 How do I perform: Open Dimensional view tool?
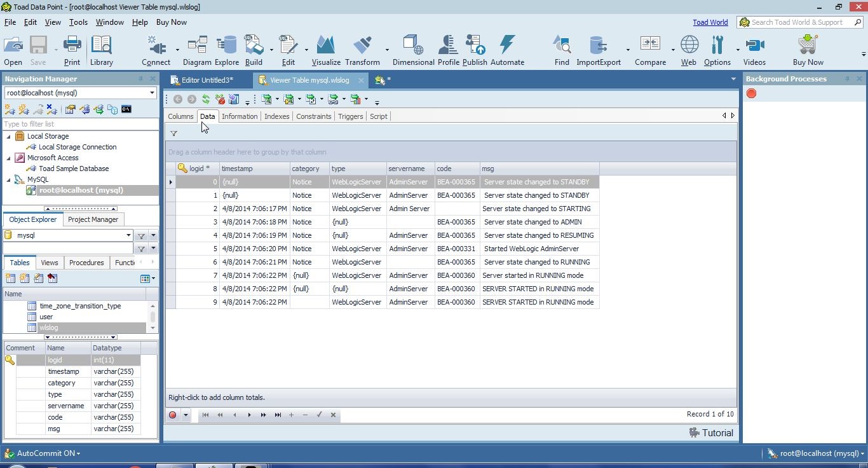pyautogui.click(x=413, y=51)
